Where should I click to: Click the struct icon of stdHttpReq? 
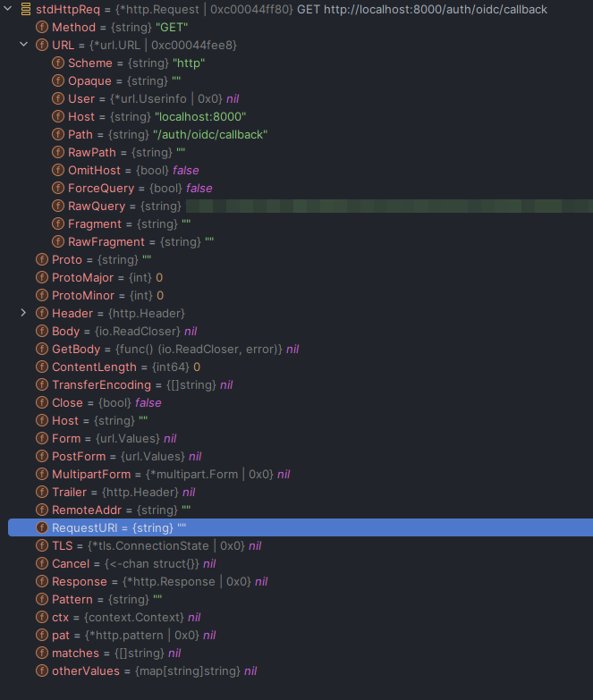coord(25,9)
